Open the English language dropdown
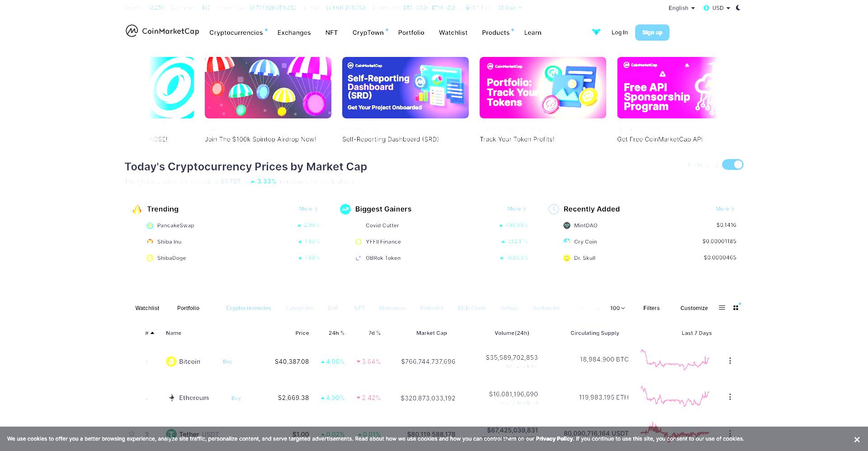The image size is (868, 451). 682,8
